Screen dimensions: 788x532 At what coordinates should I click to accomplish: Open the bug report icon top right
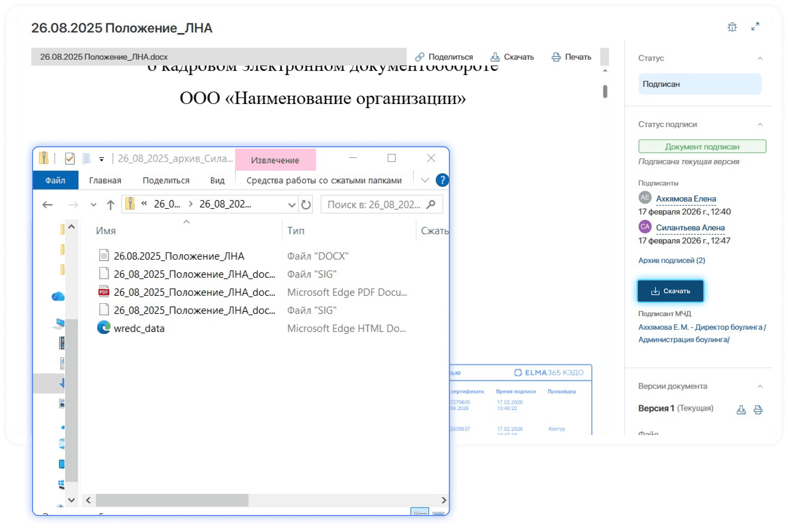(732, 27)
